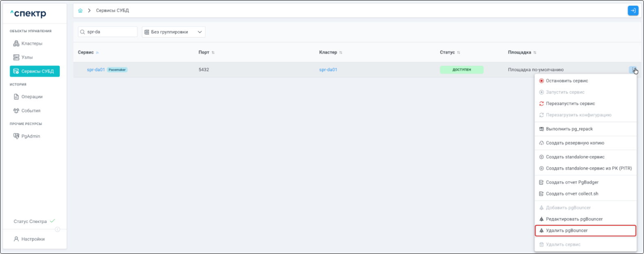Select Перезапустить сервис option
This screenshot has height=254, width=644.
[x=570, y=104]
